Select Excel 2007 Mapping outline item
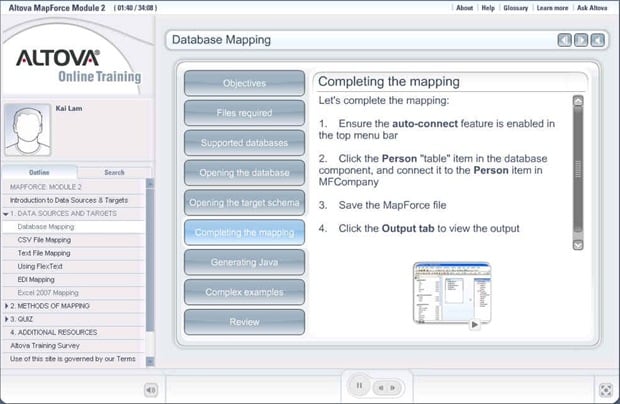The width and height of the screenshot is (620, 404). point(74,293)
